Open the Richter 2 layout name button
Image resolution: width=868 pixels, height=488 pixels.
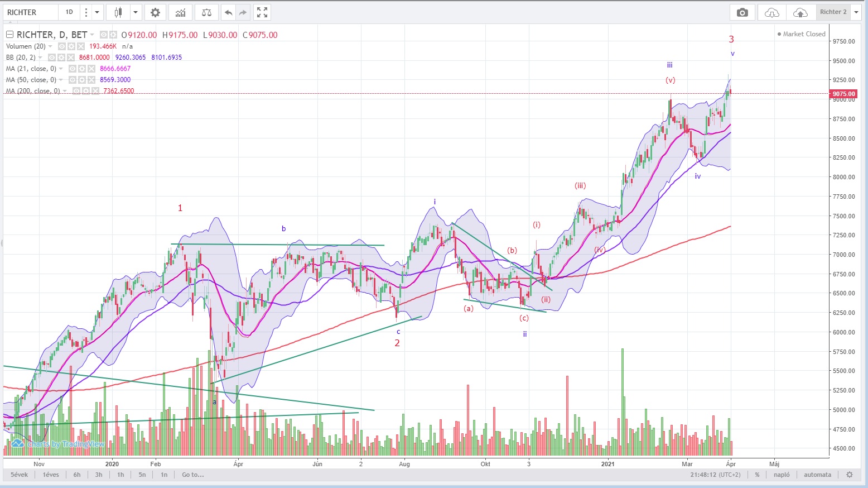coord(833,12)
